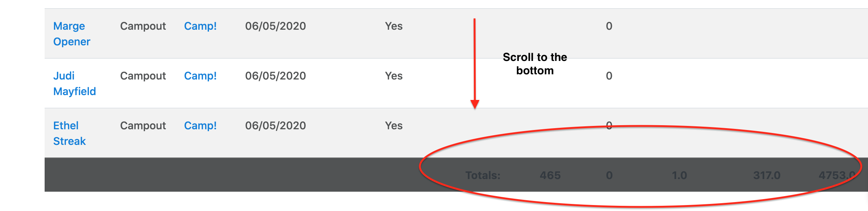Open the Marge Opener profile link

pos(72,34)
